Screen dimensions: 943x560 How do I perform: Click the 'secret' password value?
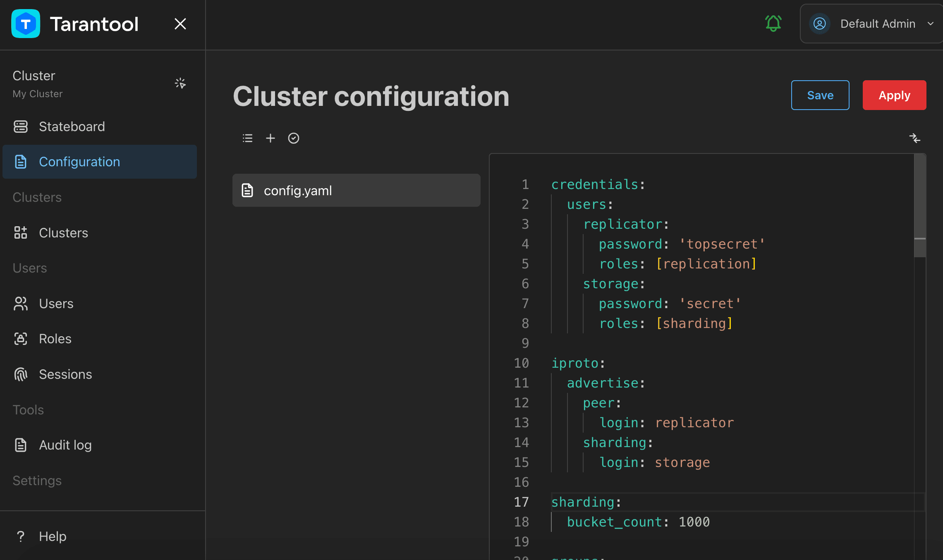[x=710, y=304]
